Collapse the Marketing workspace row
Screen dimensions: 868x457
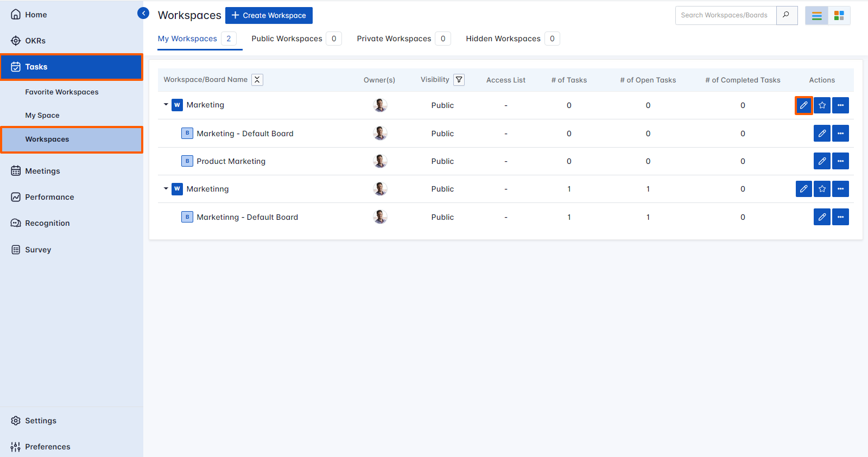coord(166,105)
